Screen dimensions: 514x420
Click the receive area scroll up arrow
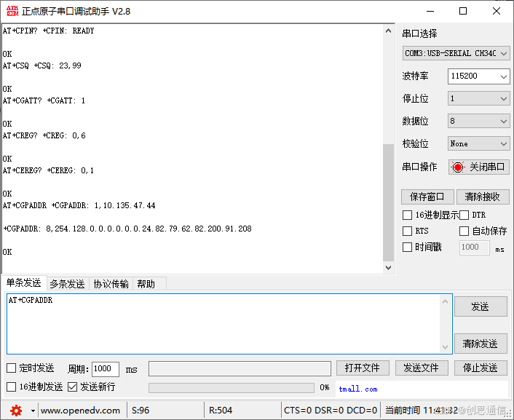389,31
